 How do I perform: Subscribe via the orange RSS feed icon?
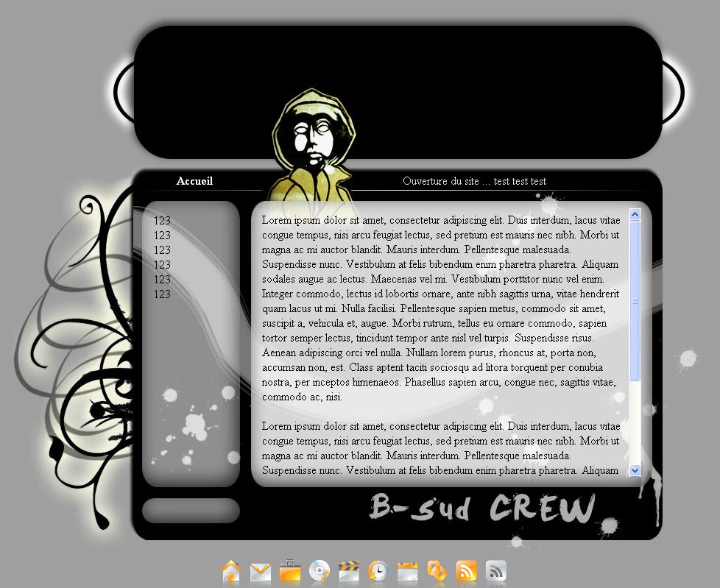pos(467,572)
